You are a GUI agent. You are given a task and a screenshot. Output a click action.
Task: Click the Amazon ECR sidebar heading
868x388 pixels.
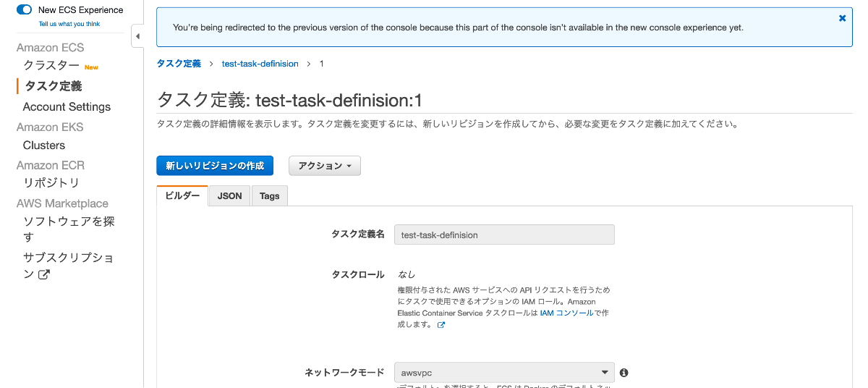click(51, 165)
